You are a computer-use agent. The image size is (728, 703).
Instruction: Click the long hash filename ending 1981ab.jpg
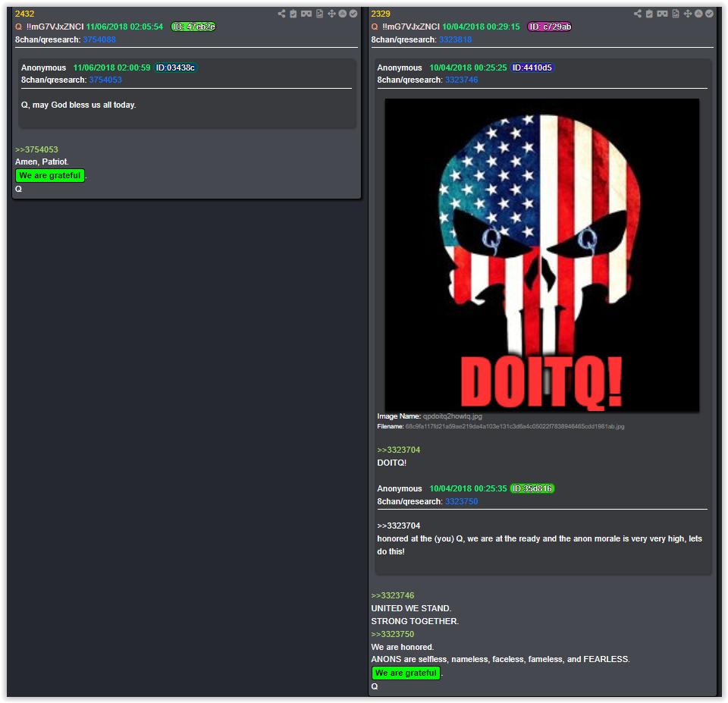point(515,426)
